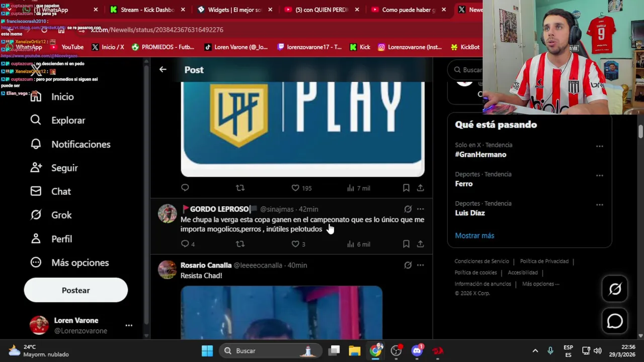Share the LPF Play post
This screenshot has width=644, height=362.
coord(420,188)
